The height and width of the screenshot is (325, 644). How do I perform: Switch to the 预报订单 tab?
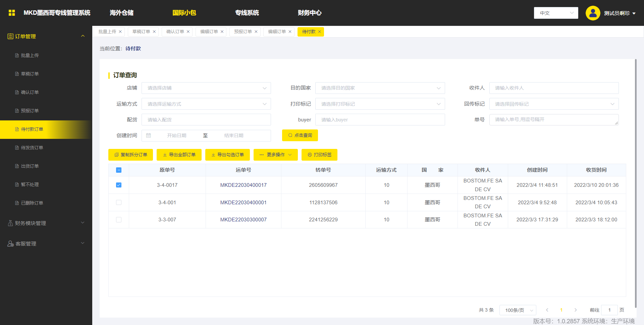click(x=243, y=32)
